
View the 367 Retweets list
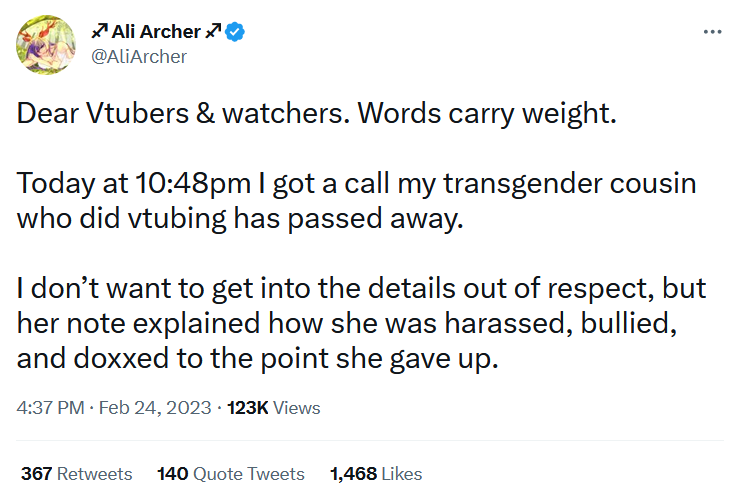pyautogui.click(x=77, y=474)
